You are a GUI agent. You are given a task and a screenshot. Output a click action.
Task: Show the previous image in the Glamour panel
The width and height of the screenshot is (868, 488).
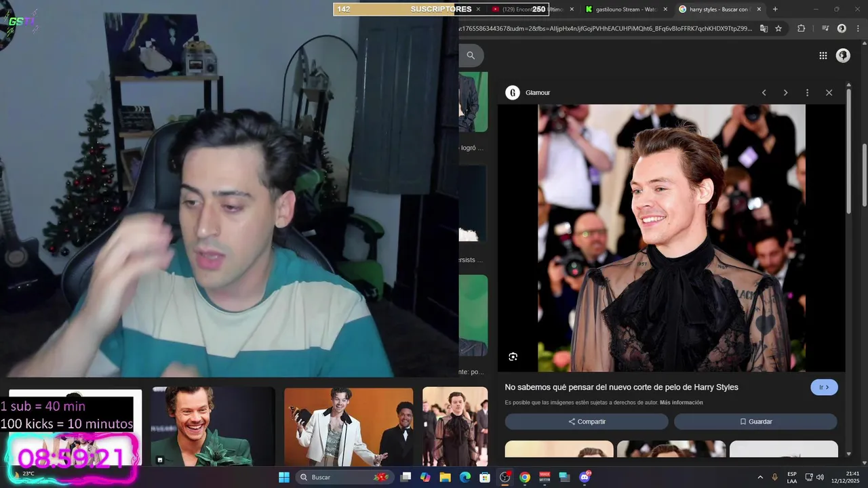tap(764, 93)
